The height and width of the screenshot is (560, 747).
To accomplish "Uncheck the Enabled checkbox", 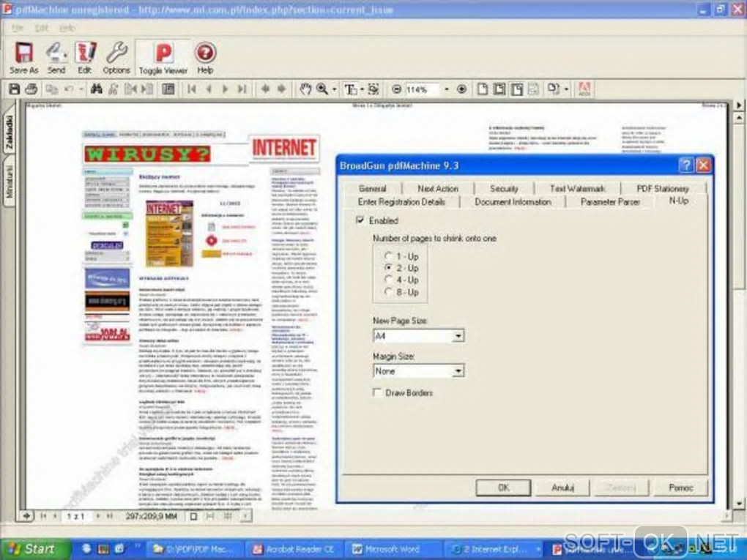I will click(360, 220).
